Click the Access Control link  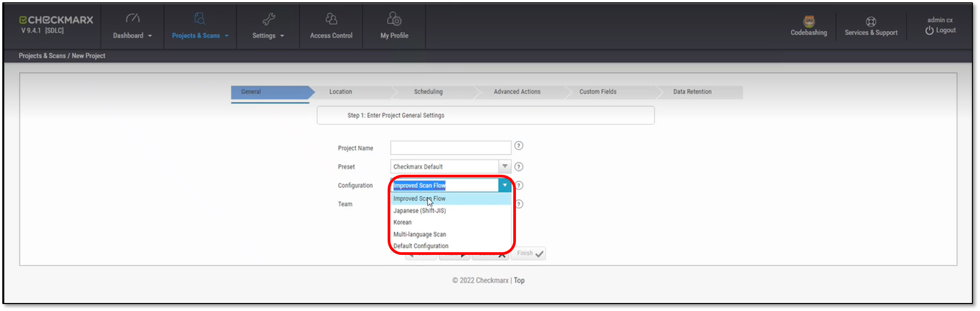[x=331, y=36]
